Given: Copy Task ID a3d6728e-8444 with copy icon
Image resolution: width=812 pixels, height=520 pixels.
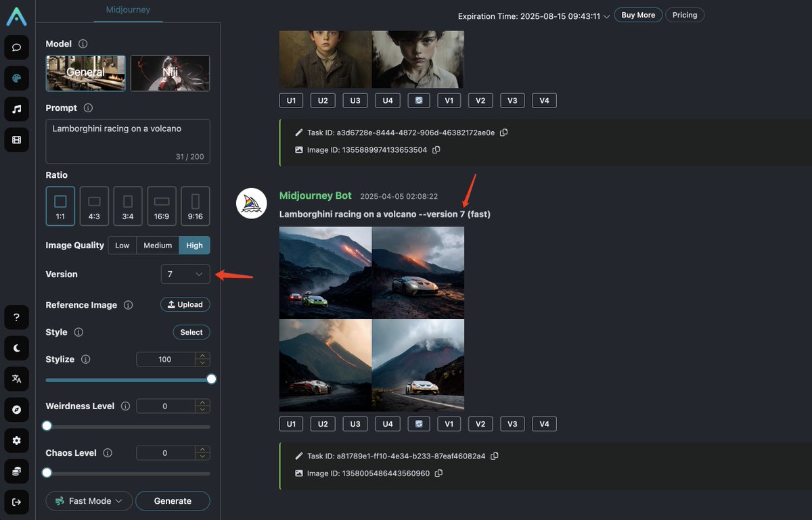Looking at the screenshot, I should (x=503, y=133).
